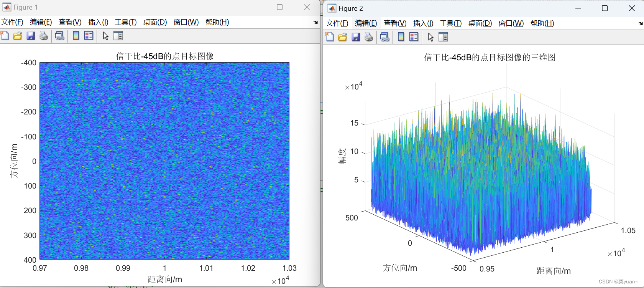Click New Figure icon in Figure 2 toolbar
The image size is (644, 288).
coord(330,37)
